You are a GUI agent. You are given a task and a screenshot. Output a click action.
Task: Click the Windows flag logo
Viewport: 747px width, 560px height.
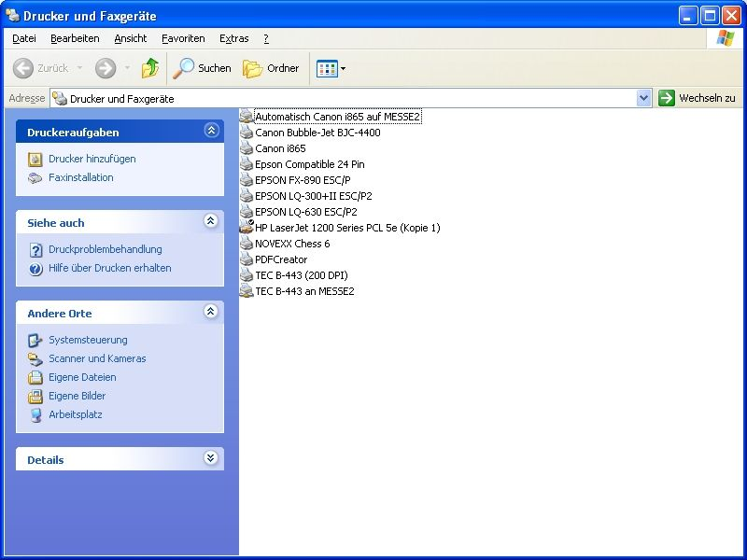point(726,38)
